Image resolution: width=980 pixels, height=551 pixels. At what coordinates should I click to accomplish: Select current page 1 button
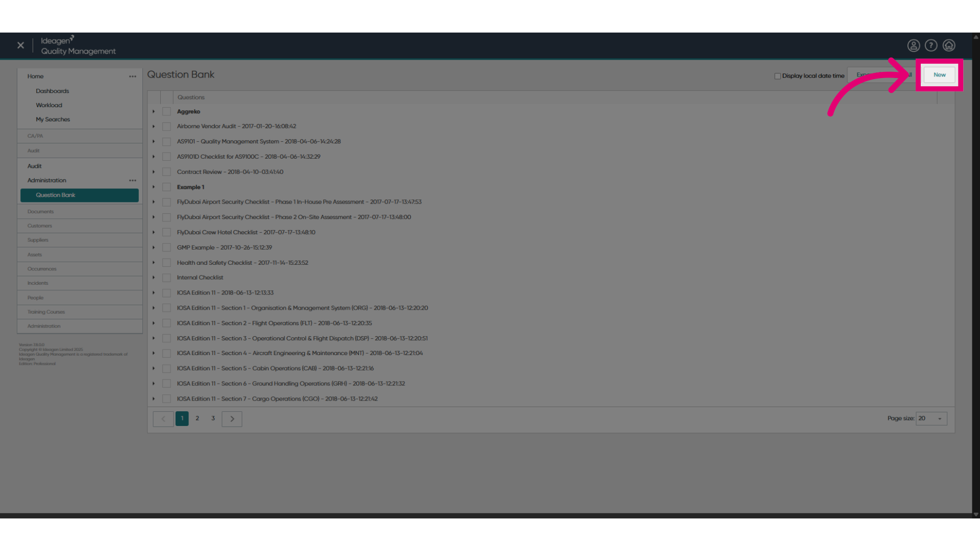click(x=182, y=418)
